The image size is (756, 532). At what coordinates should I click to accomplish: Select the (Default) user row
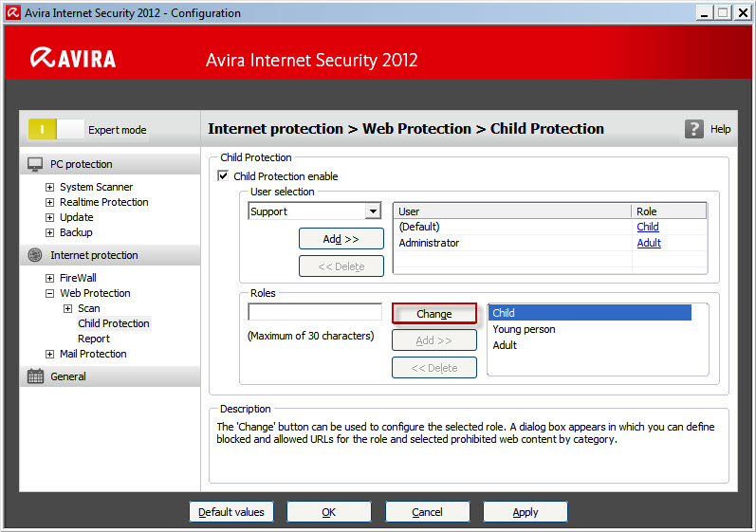(550, 227)
